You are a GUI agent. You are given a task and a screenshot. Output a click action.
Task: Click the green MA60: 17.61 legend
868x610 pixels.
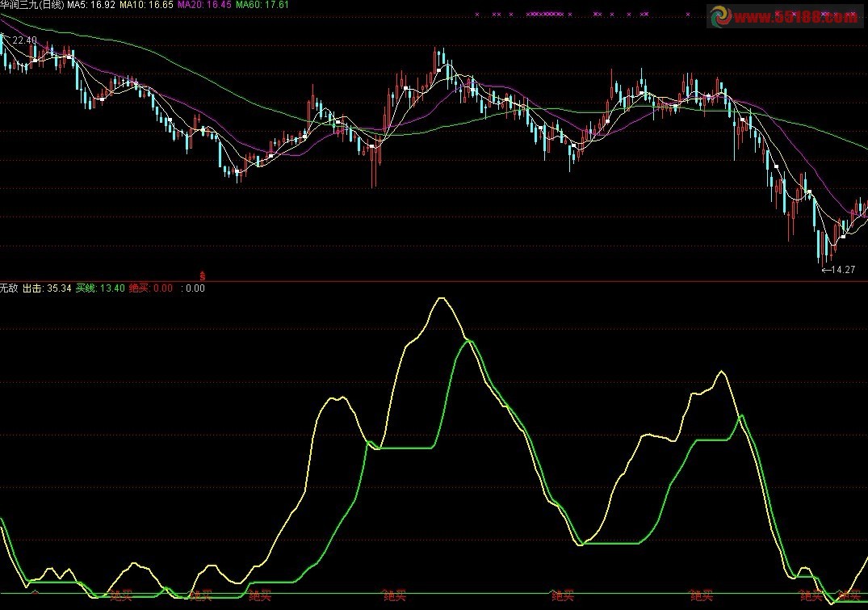262,5
